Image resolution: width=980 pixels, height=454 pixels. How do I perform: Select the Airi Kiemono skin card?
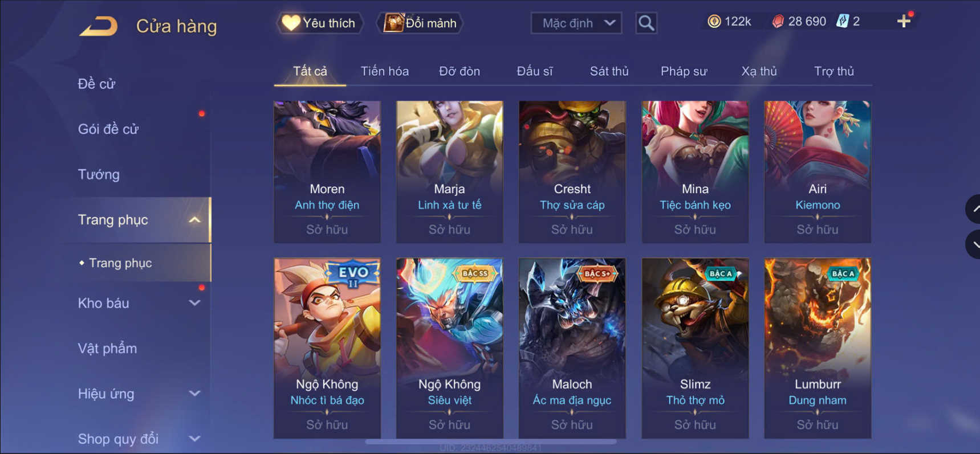pyautogui.click(x=817, y=172)
